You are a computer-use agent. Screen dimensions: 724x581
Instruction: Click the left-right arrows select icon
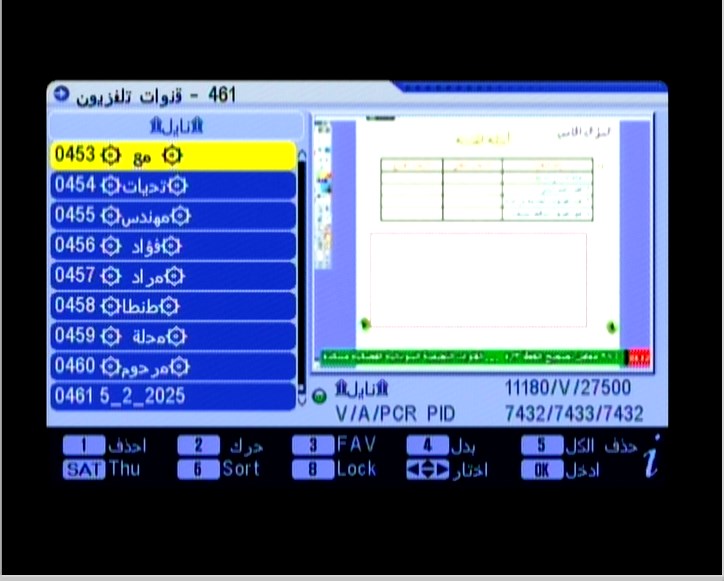coord(427,470)
